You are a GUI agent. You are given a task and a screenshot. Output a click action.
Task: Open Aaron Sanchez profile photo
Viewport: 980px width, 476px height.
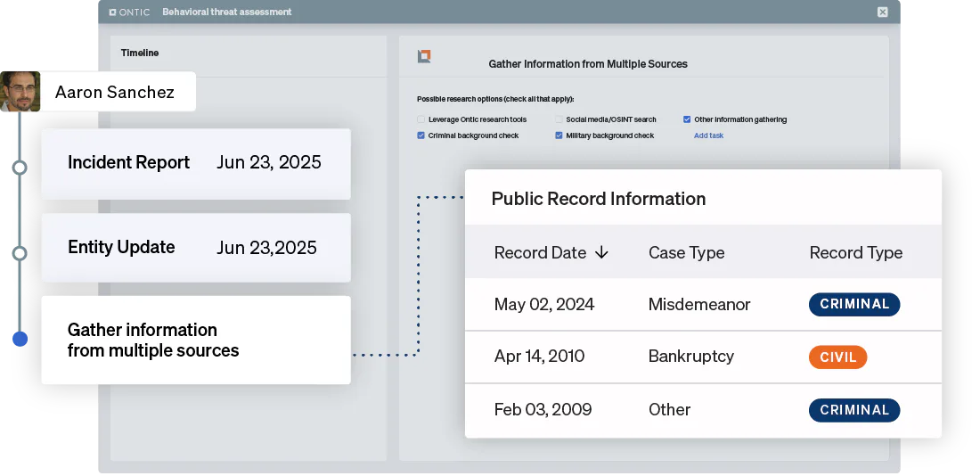point(20,91)
